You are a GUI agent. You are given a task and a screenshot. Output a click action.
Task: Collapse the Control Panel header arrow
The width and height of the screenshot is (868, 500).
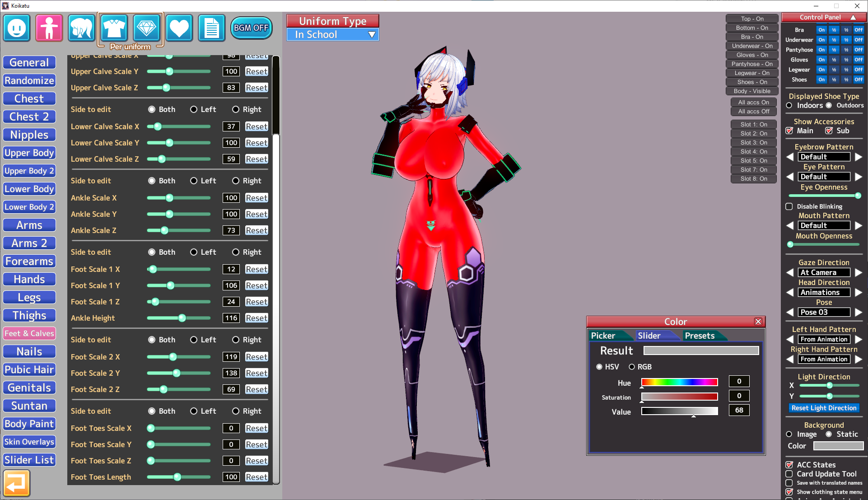pos(853,17)
